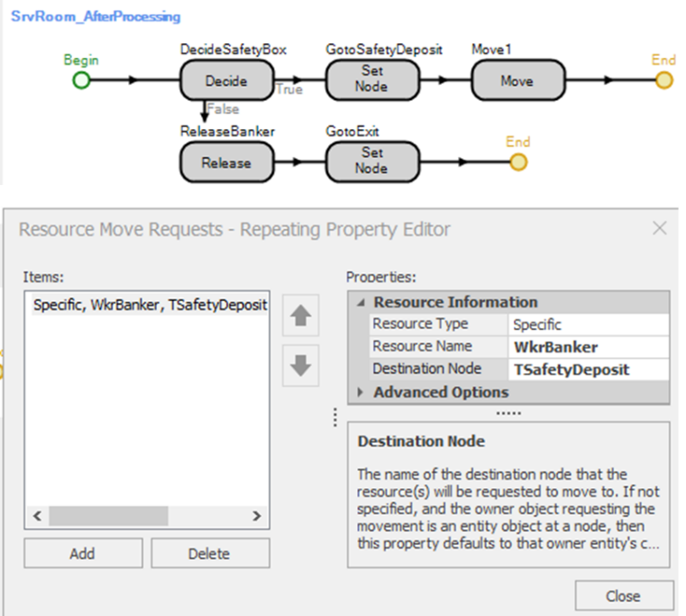Select the ReleaseBanker Release step
Screen dimensions: 686x616
pyautogui.click(x=227, y=162)
